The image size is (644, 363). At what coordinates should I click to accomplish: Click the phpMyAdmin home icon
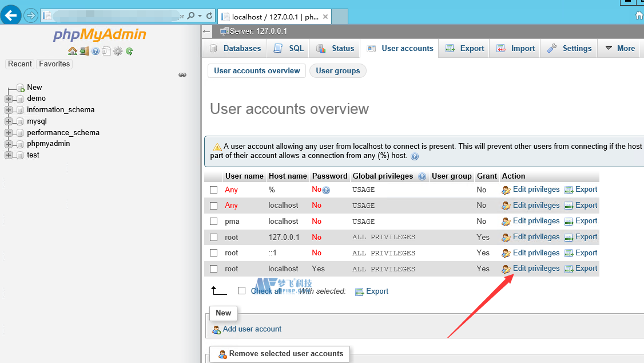pos(73,52)
